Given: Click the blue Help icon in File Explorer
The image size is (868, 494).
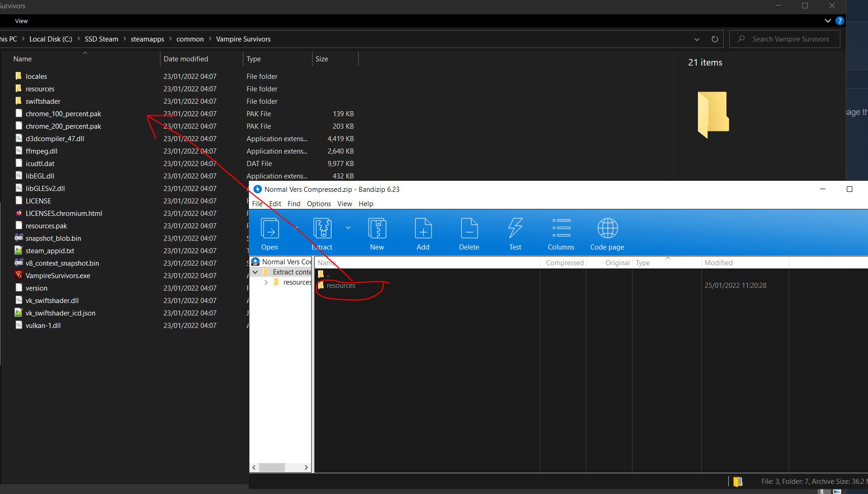Looking at the screenshot, I should point(840,21).
